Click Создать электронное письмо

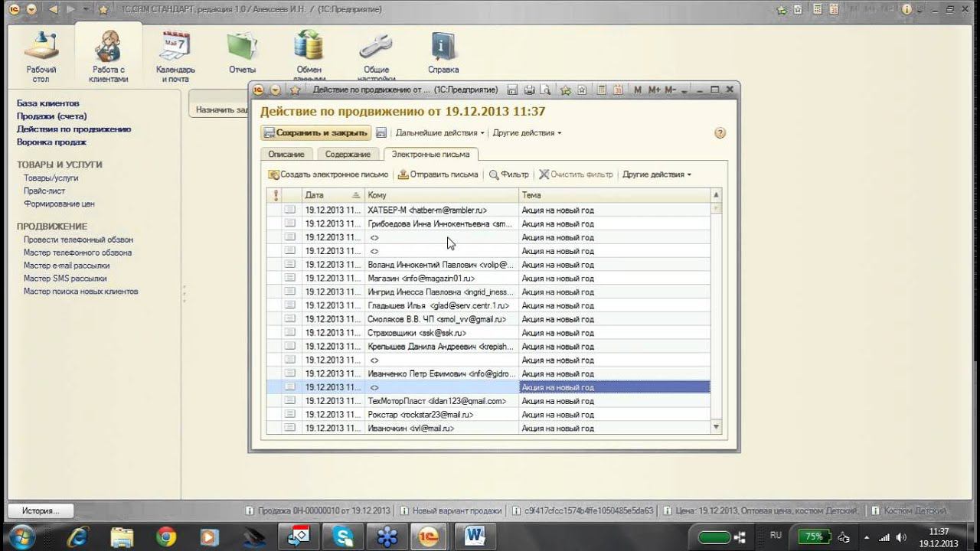click(328, 174)
